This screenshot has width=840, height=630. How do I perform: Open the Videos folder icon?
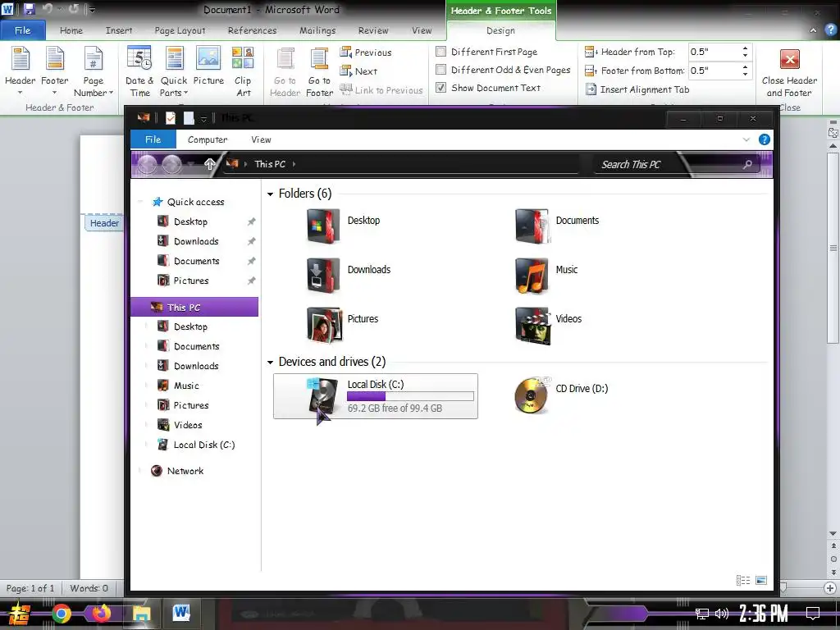tap(532, 325)
